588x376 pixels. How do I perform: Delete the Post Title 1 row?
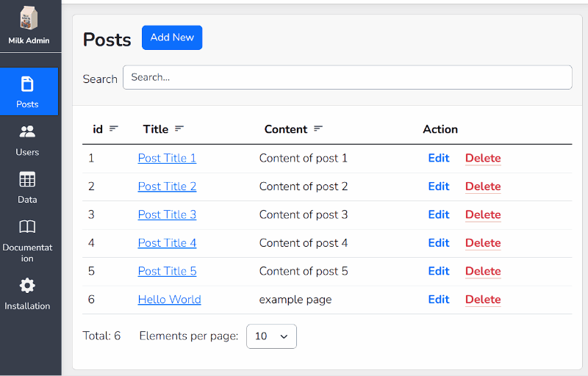point(483,158)
